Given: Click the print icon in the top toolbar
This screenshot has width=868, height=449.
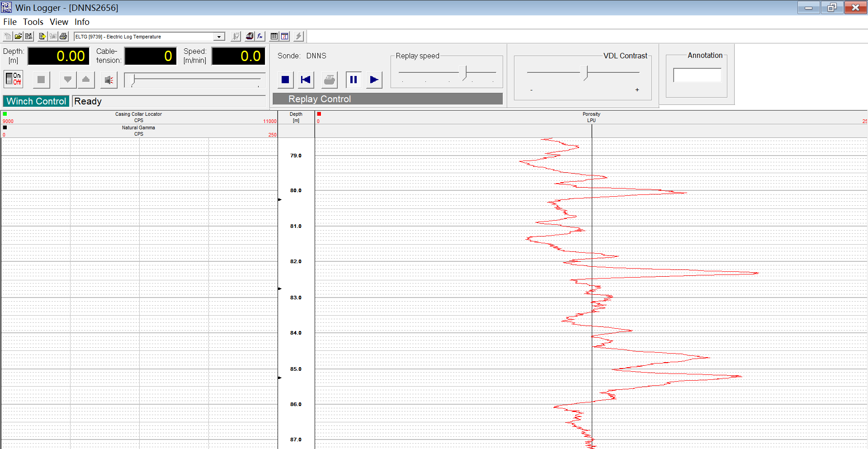Looking at the screenshot, I should [x=63, y=36].
